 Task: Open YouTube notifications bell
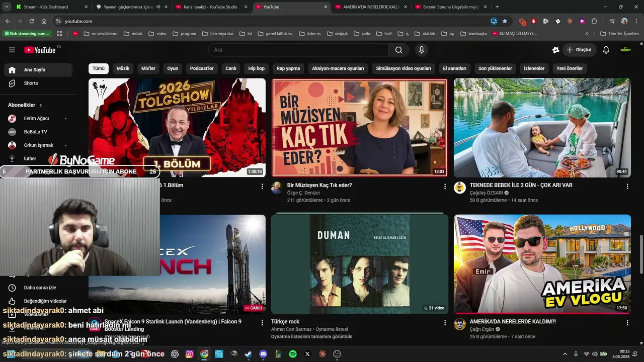[x=606, y=50]
